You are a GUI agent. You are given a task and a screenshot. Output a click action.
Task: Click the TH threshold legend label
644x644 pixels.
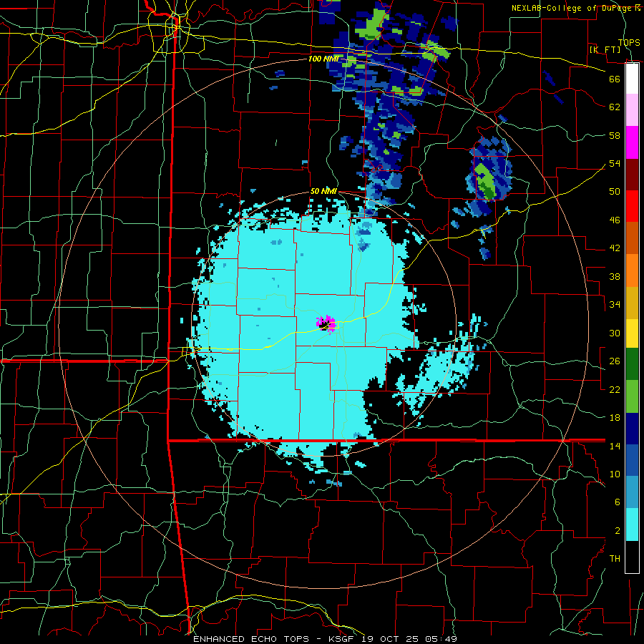[x=615, y=559]
